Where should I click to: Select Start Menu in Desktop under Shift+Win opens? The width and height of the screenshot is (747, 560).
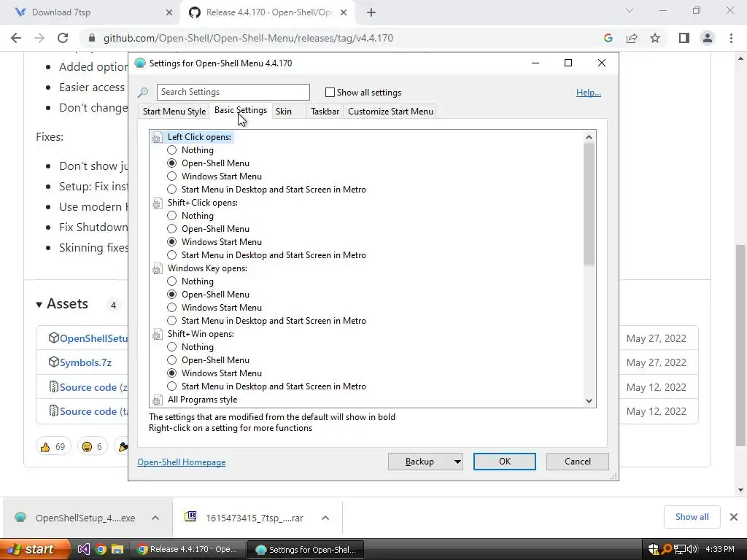click(x=172, y=386)
